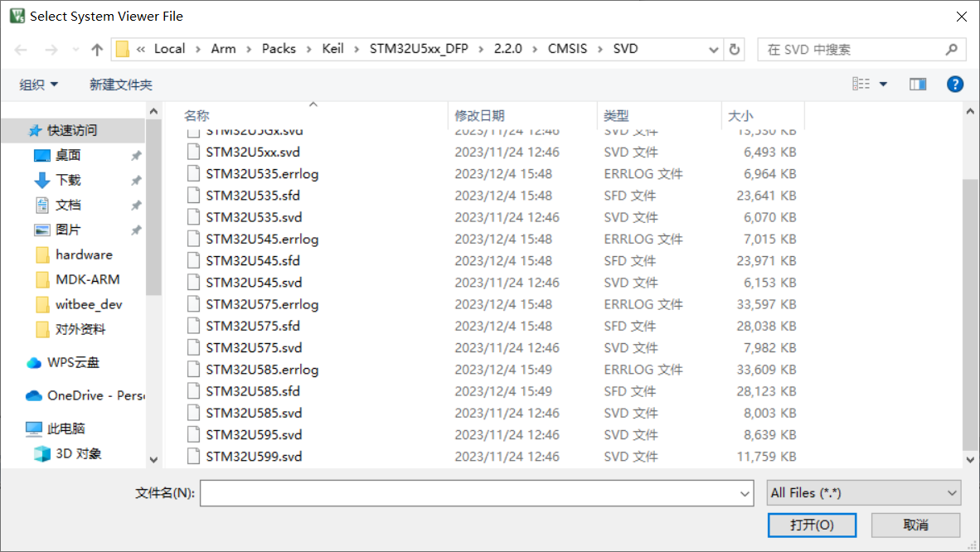
Task: Navigate to Keil via the breadcrumb
Action: [x=332, y=49]
